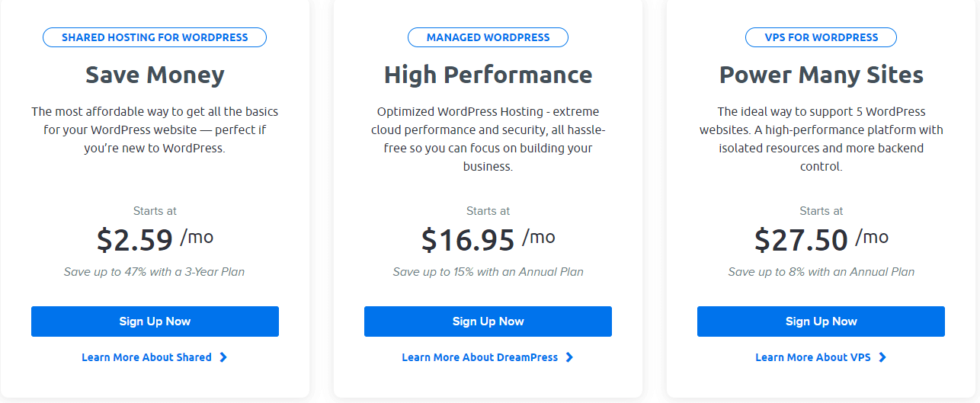Click the Save up to 47% 3-Year Plan note
This screenshot has width=980, height=403.
pos(155,272)
